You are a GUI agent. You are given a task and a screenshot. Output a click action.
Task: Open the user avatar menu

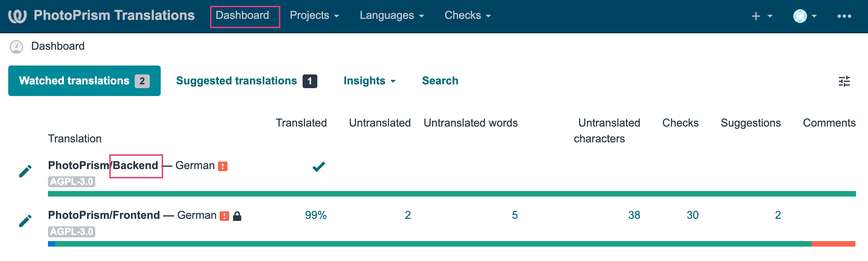click(805, 16)
